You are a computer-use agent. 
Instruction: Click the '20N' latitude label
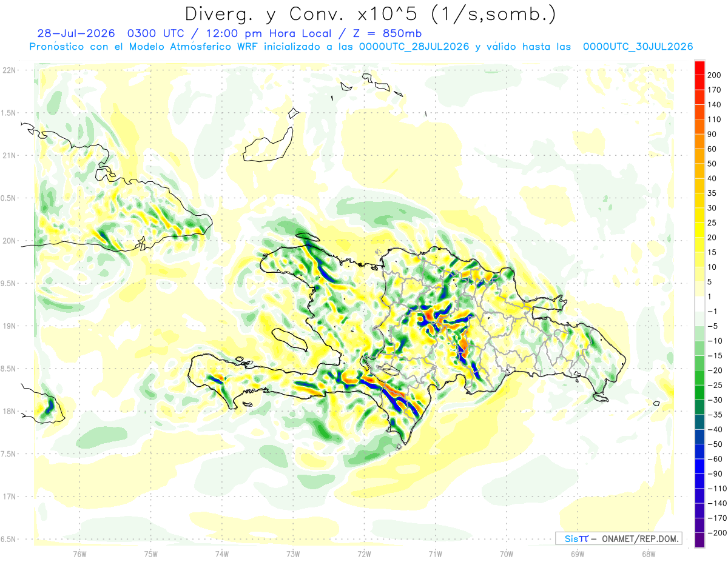(x=10, y=241)
